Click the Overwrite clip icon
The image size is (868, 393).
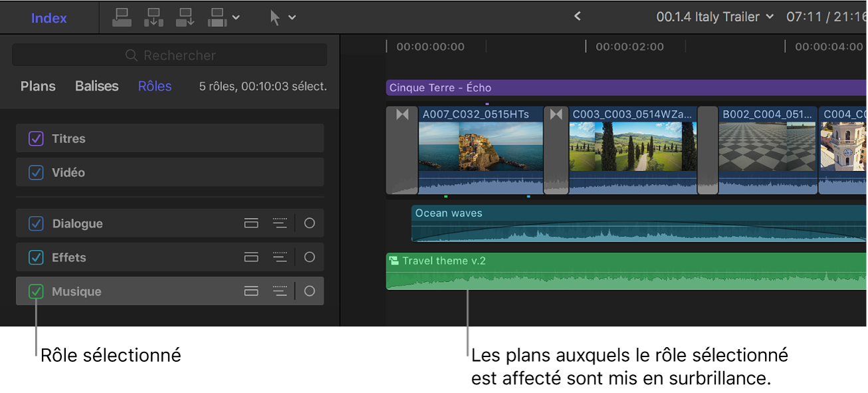(x=217, y=17)
